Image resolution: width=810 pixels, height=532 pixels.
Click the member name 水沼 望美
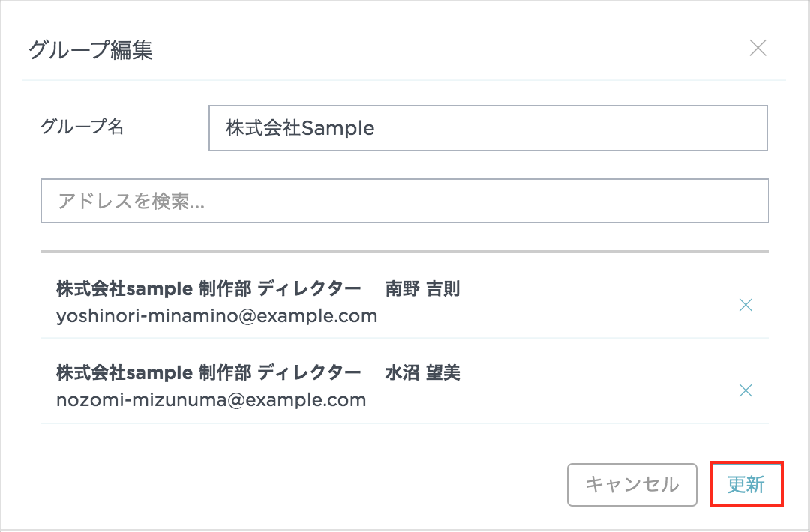pyautogui.click(x=422, y=372)
